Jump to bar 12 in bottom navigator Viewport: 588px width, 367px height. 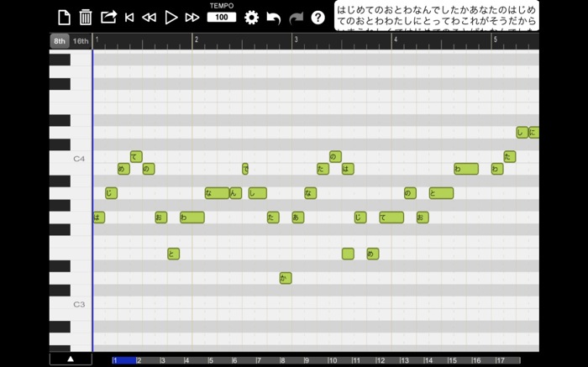pos(388,360)
